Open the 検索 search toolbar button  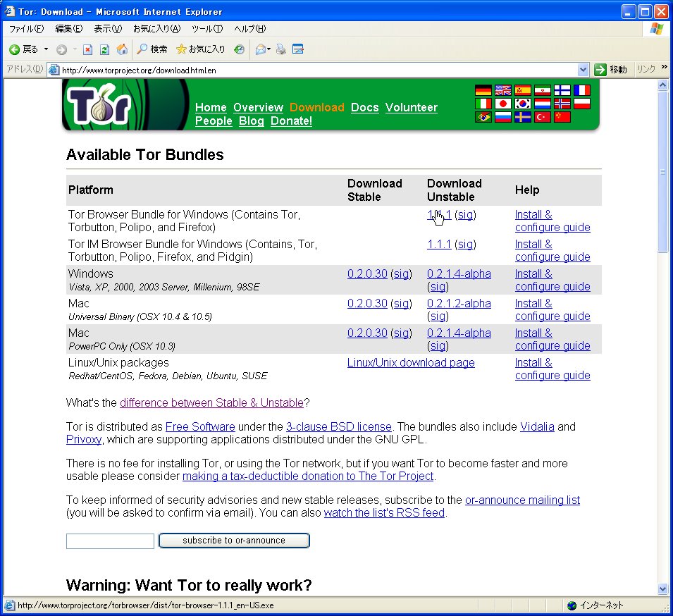152,49
